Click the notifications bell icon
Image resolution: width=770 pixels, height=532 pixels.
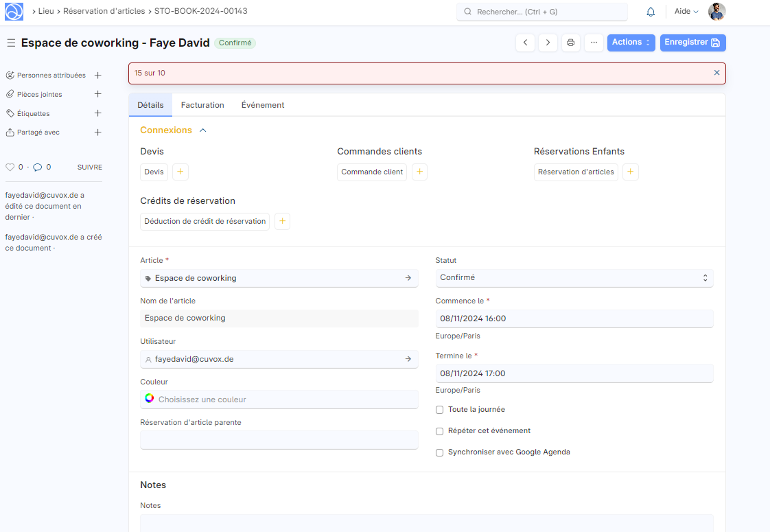(x=651, y=12)
